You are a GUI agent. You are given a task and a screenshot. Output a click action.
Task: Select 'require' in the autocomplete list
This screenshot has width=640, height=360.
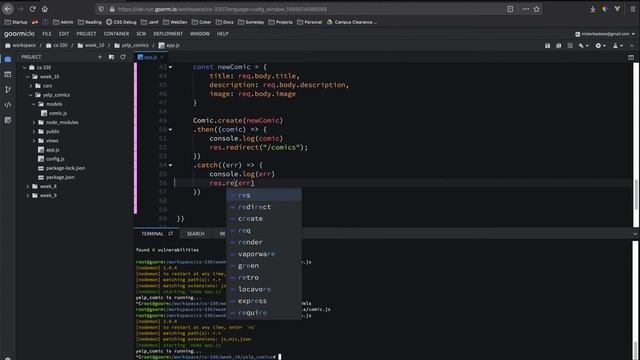click(264, 313)
